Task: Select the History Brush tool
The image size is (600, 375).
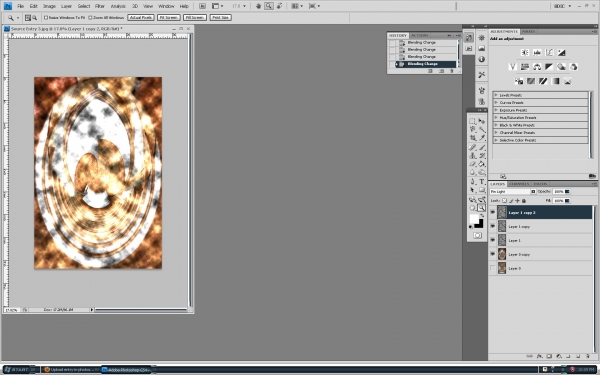Action: click(482, 156)
